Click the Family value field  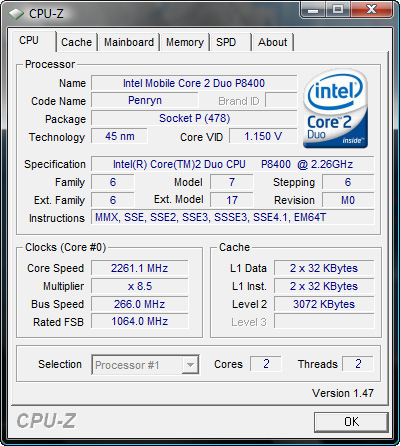(113, 182)
